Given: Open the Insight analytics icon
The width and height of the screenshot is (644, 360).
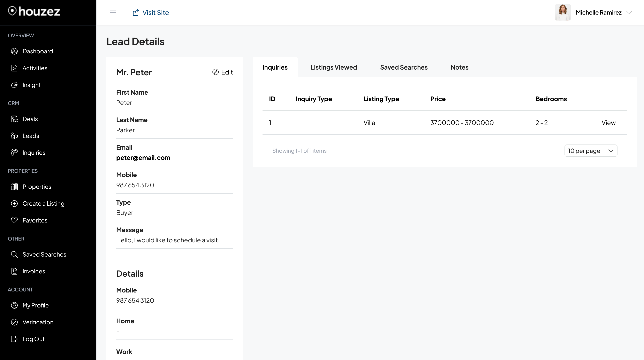Looking at the screenshot, I should pyautogui.click(x=14, y=85).
